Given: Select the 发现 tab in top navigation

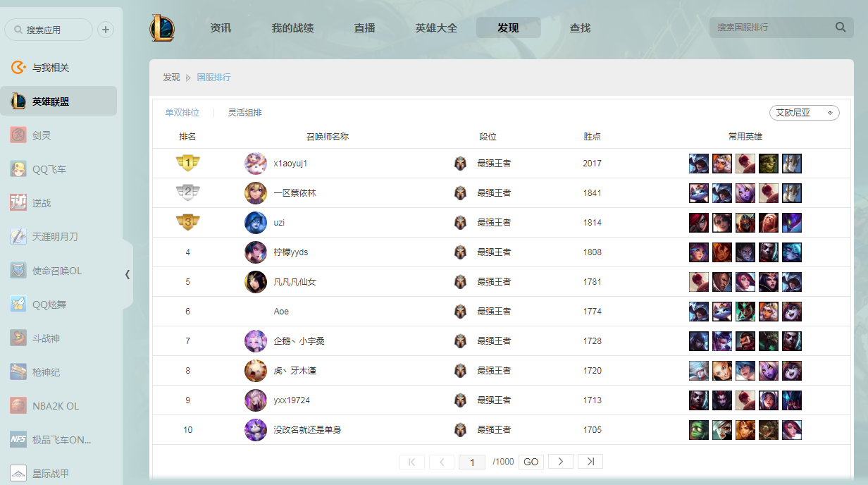Looking at the screenshot, I should coord(509,27).
